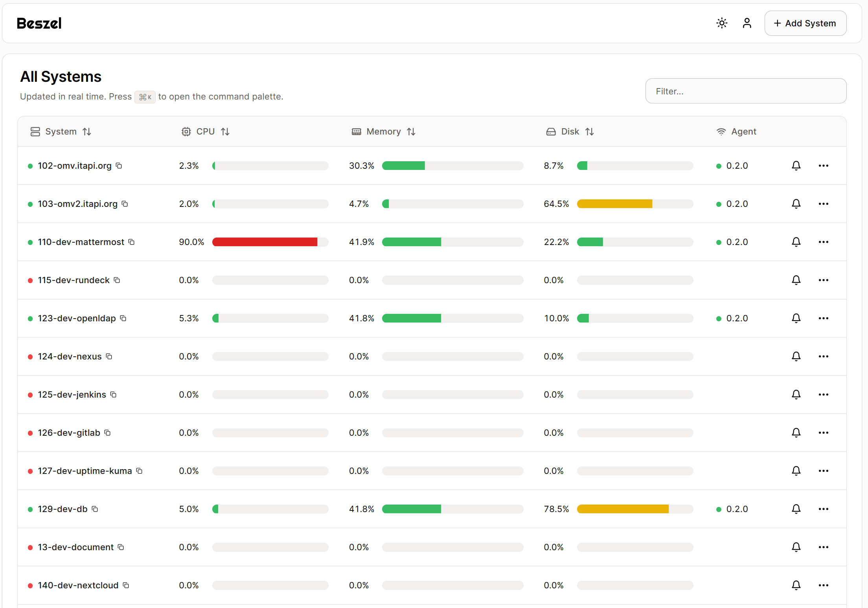Image resolution: width=868 pixels, height=608 pixels.
Task: Open actions menu for 126-dev-gitlab
Action: coord(824,433)
